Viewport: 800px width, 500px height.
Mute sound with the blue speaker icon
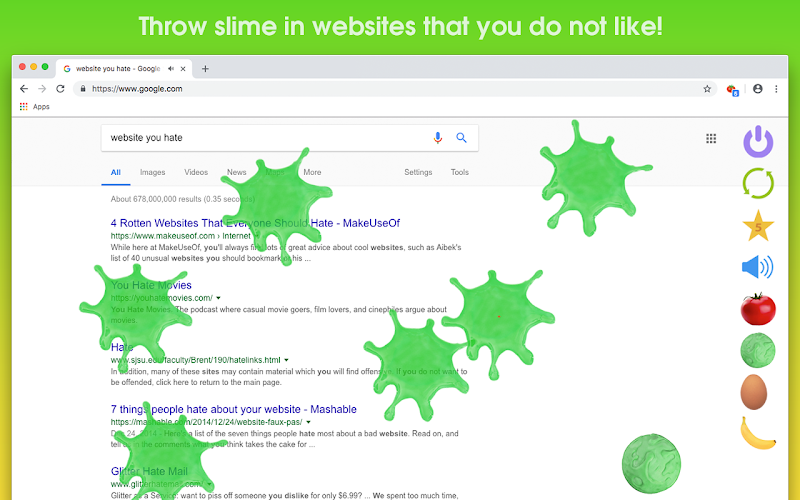[x=758, y=267]
